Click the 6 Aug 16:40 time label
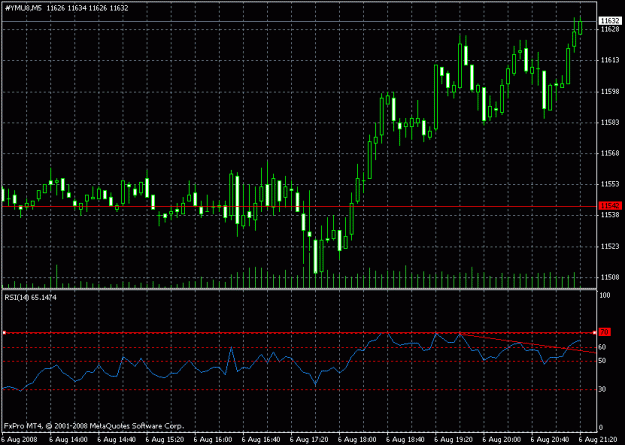 pos(261,439)
